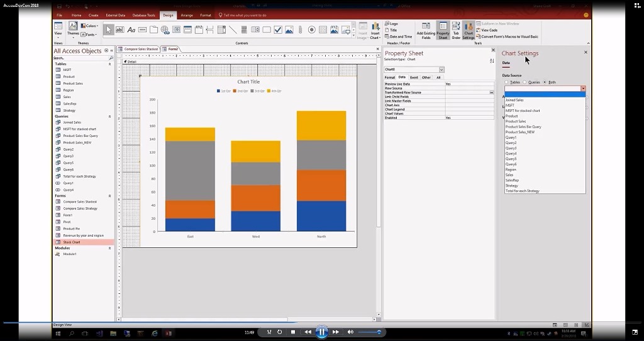
Task: Switch to the Database Tools tab
Action: click(x=144, y=15)
